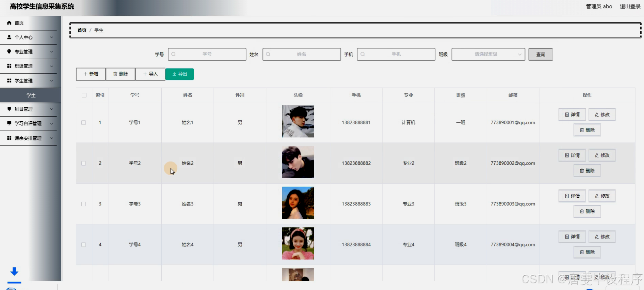The height and width of the screenshot is (290, 644).
Task: Check the checkbox for row 学号4
Action: [83, 245]
